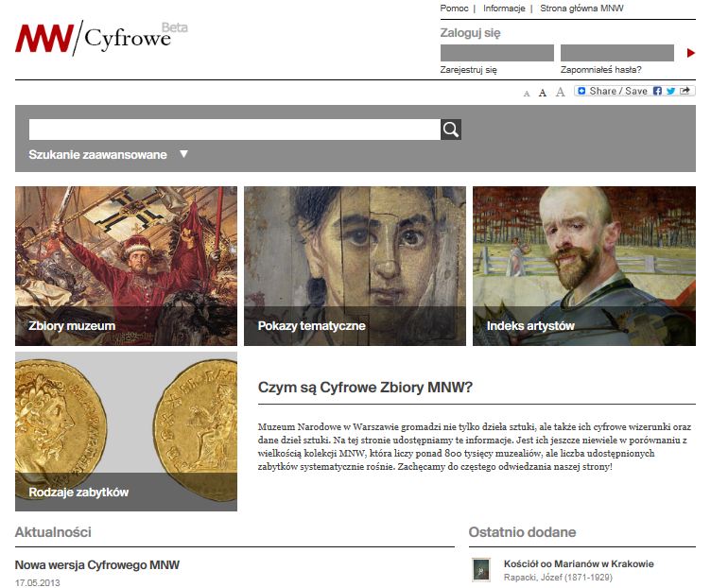Focus the login password field

click(x=617, y=53)
